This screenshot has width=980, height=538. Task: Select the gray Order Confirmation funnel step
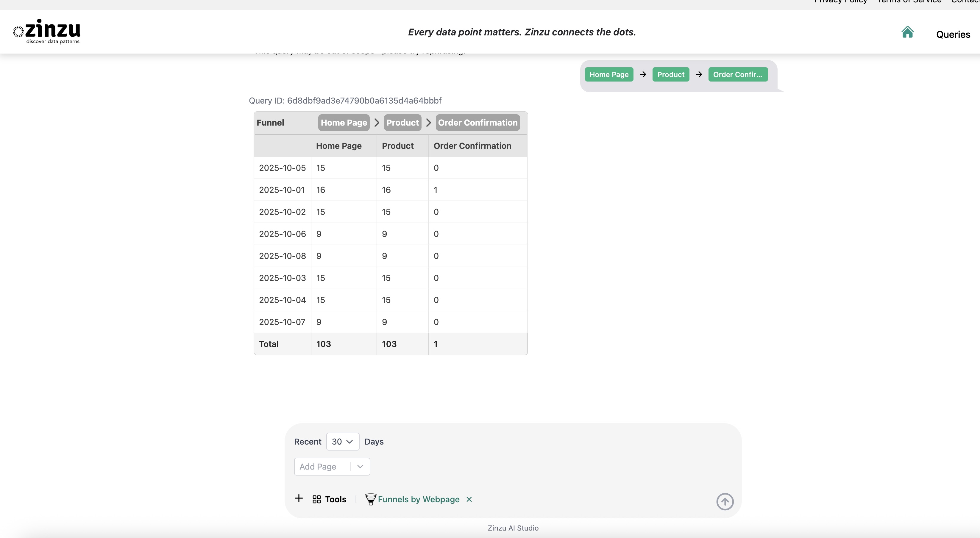tap(477, 122)
